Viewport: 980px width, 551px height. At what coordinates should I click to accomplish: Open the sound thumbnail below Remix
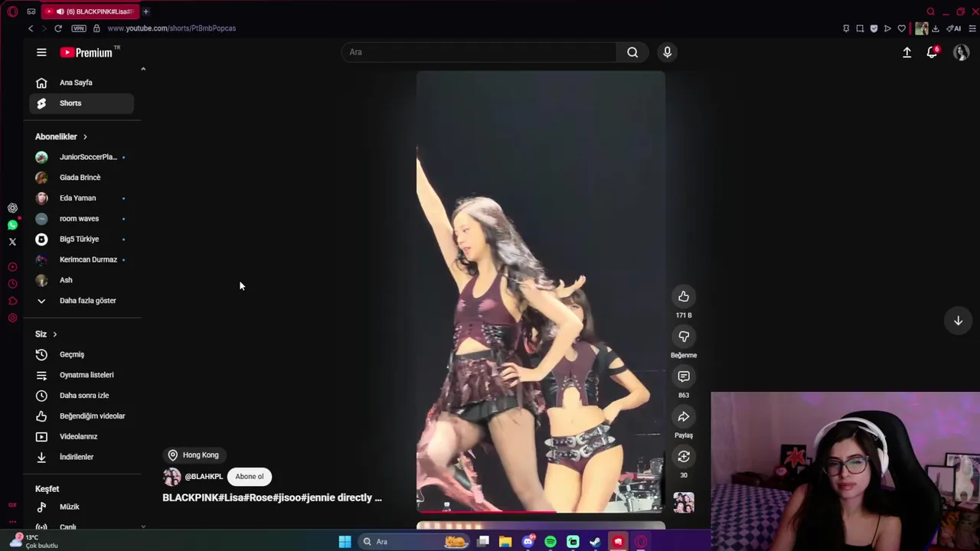684,502
